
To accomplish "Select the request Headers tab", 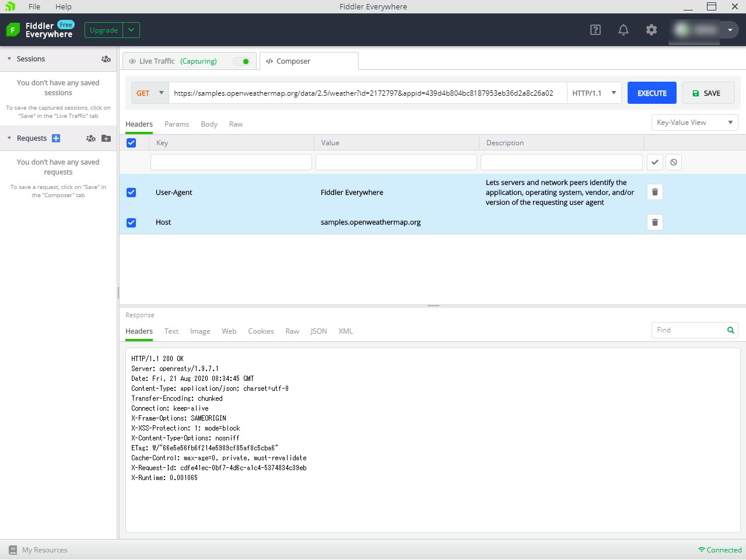I will coord(139,124).
